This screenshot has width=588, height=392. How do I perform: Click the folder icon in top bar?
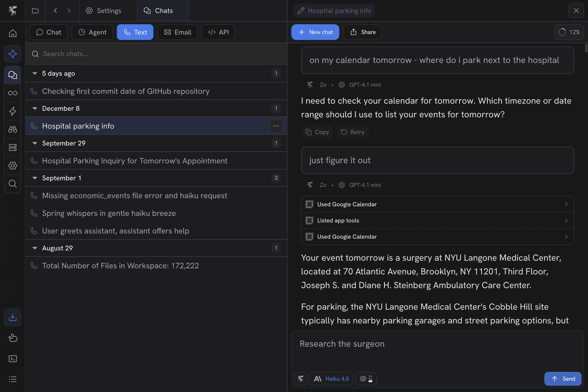(x=35, y=11)
